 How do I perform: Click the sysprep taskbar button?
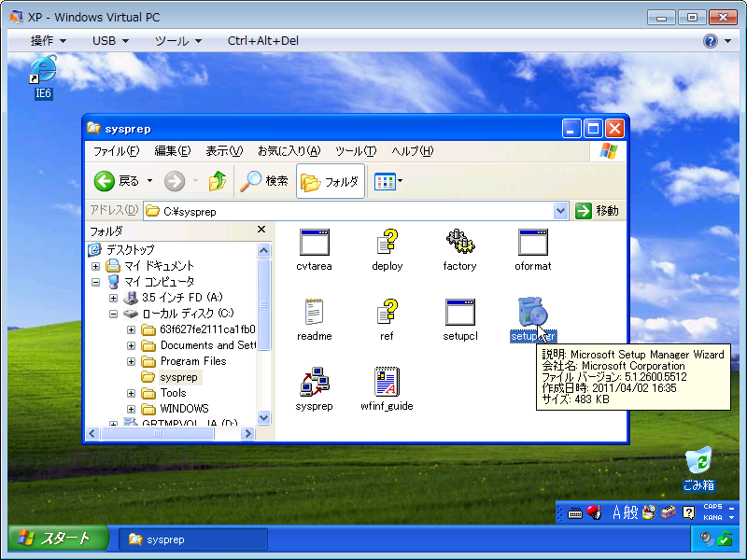click(x=193, y=539)
